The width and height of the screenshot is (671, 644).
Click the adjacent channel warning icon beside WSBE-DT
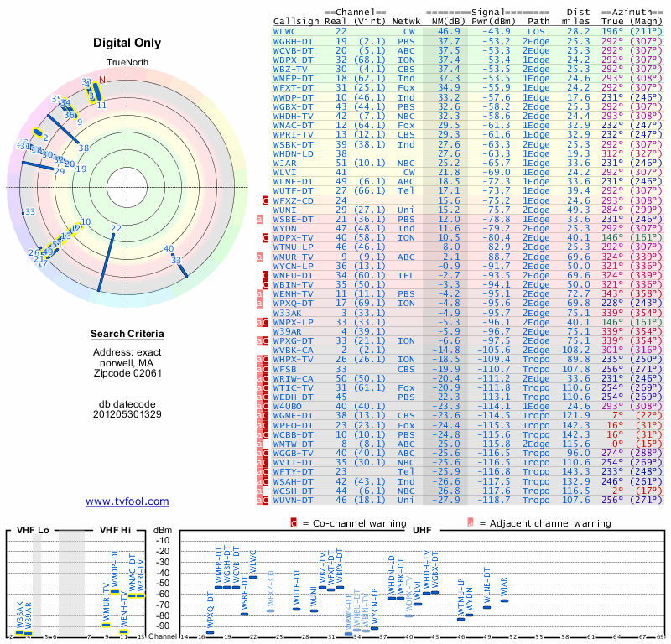[259, 219]
